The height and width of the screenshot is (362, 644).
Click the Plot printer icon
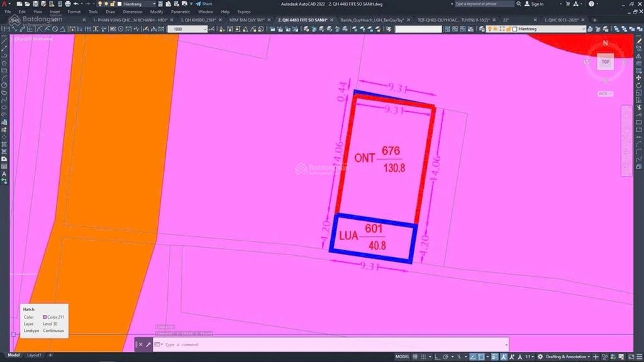click(68, 4)
